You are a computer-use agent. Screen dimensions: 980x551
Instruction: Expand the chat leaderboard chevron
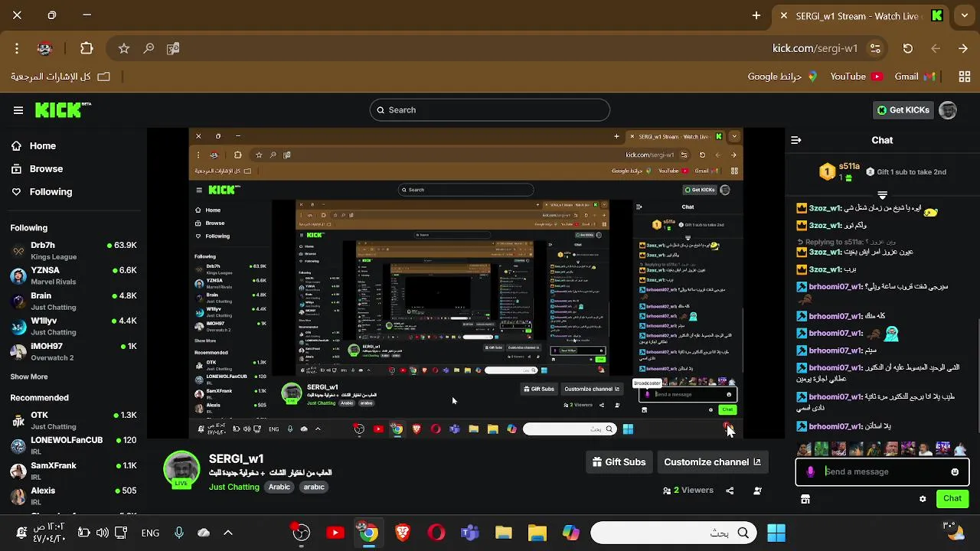pyautogui.click(x=882, y=195)
